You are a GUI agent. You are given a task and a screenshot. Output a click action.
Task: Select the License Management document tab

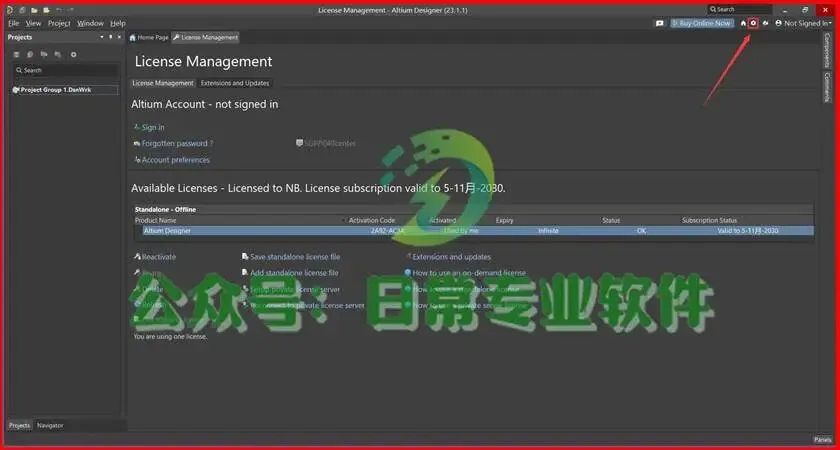[206, 38]
